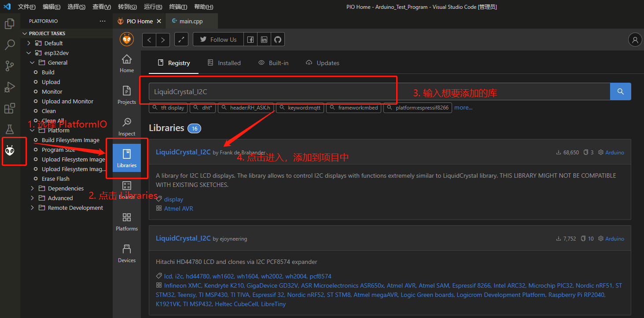
Task: Open the Testing flask icon
Action: point(10,129)
